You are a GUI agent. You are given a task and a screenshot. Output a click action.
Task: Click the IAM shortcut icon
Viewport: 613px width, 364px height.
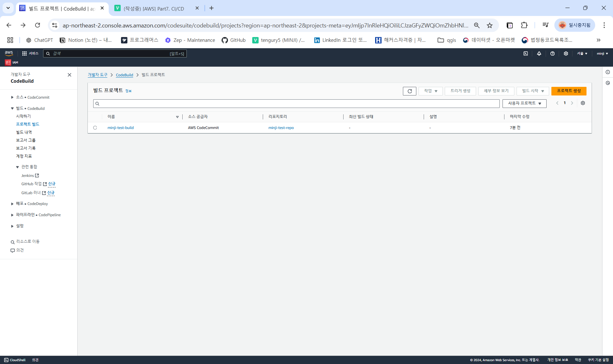[x=8, y=63]
